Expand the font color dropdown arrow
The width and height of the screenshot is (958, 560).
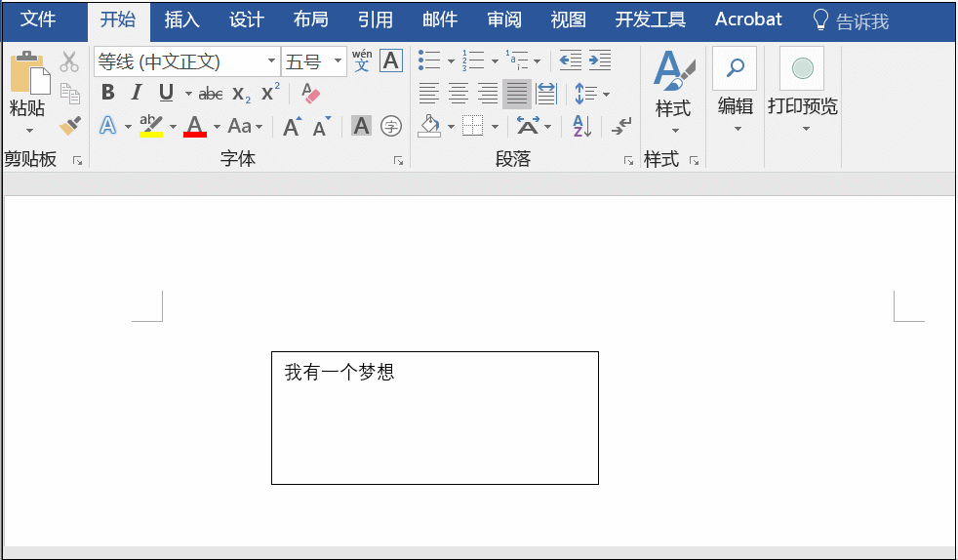point(217,127)
